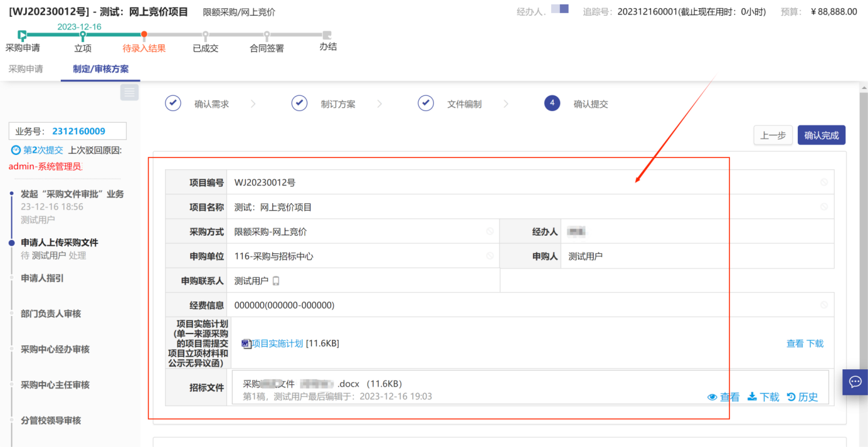
Task: Click the 确认完成 button
Action: tap(821, 135)
